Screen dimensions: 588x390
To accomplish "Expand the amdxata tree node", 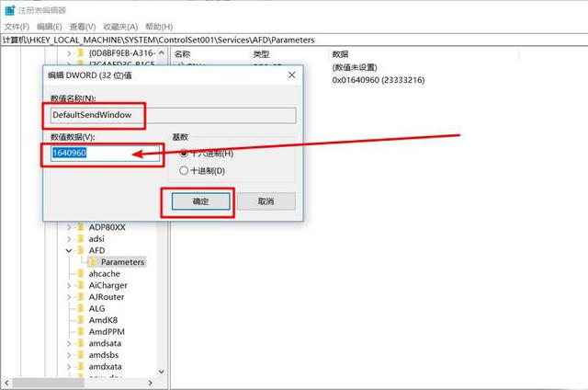I will pos(69,367).
